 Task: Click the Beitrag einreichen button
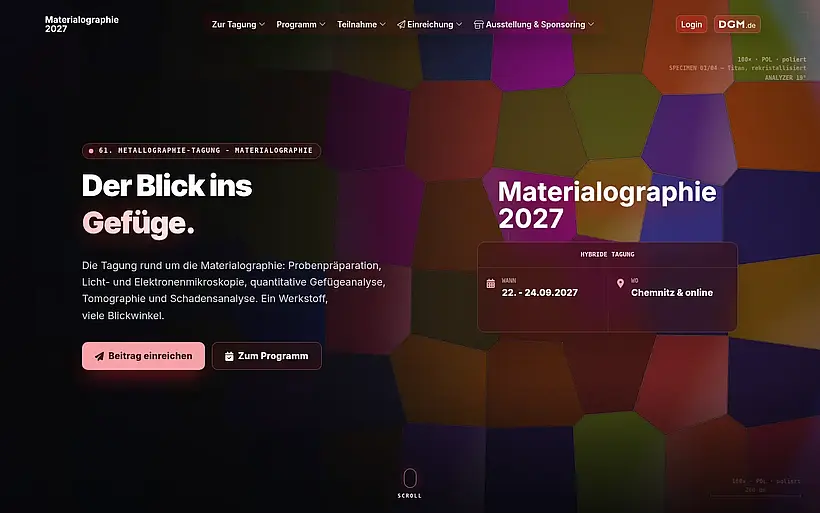tap(143, 356)
